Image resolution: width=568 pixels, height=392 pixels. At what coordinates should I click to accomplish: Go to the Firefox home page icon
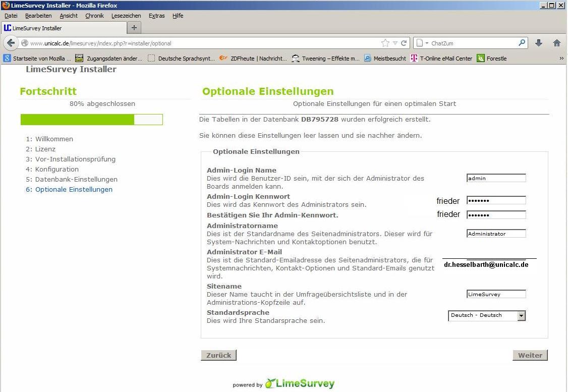click(557, 43)
